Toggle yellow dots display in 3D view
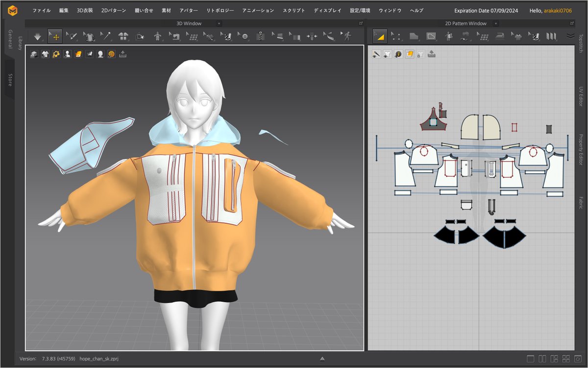Screen dimensions: 588x368 tap(56, 54)
